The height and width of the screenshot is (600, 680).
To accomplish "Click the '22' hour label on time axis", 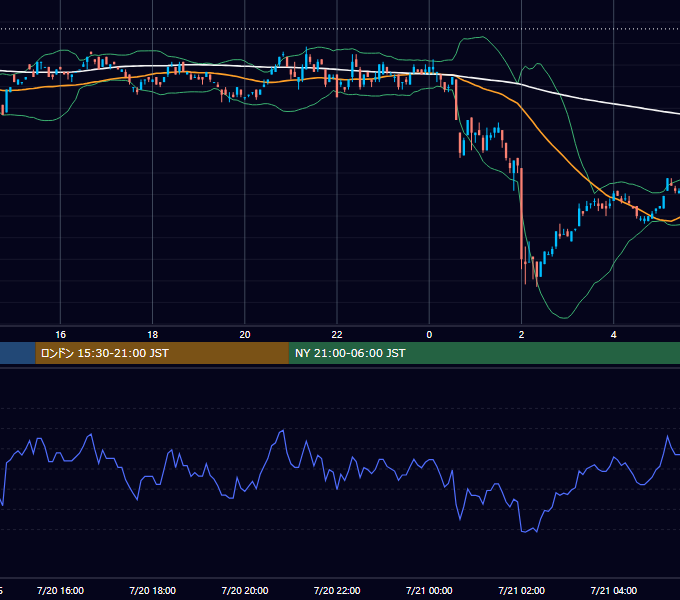I will click(337, 335).
